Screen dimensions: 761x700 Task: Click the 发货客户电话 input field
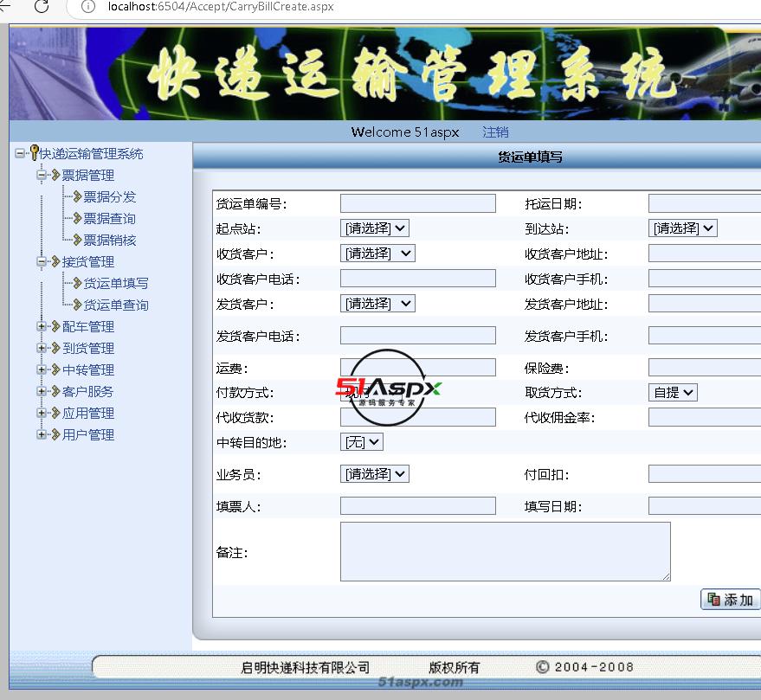tap(418, 335)
